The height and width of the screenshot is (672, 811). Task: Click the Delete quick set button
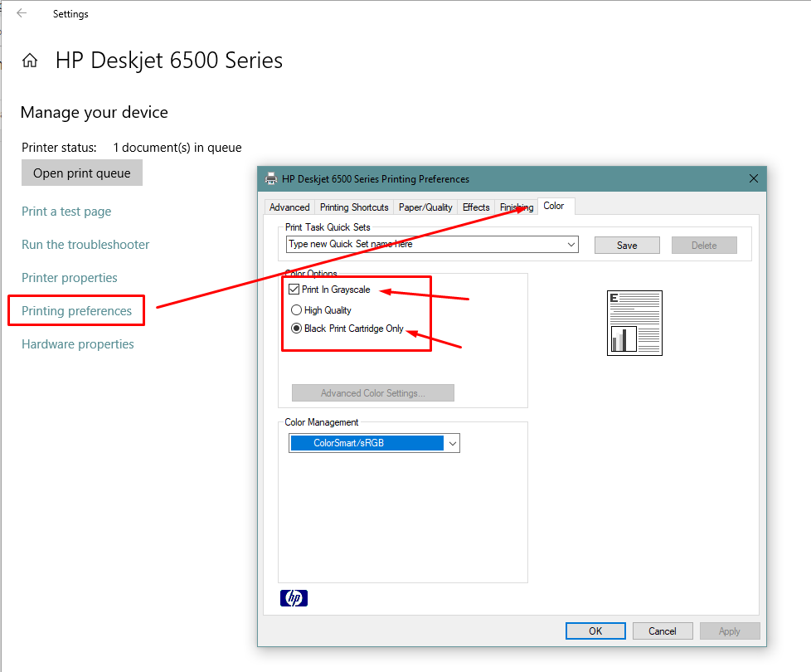click(704, 246)
